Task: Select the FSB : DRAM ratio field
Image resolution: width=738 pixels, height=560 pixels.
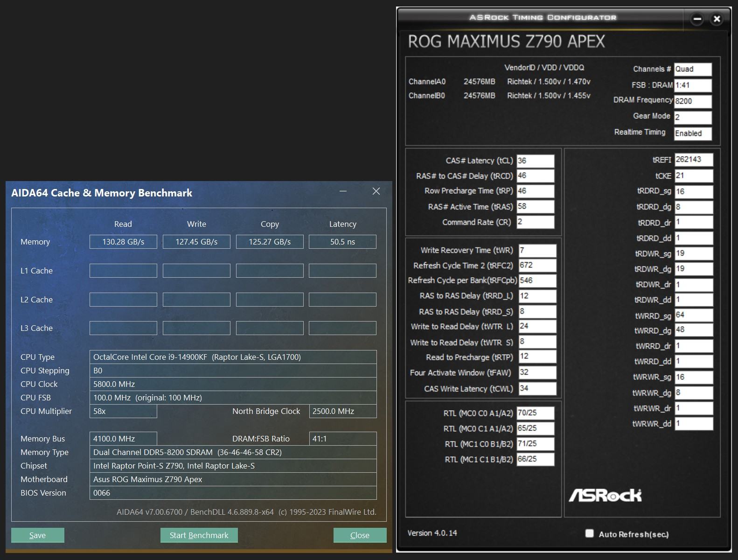Action: coord(693,85)
